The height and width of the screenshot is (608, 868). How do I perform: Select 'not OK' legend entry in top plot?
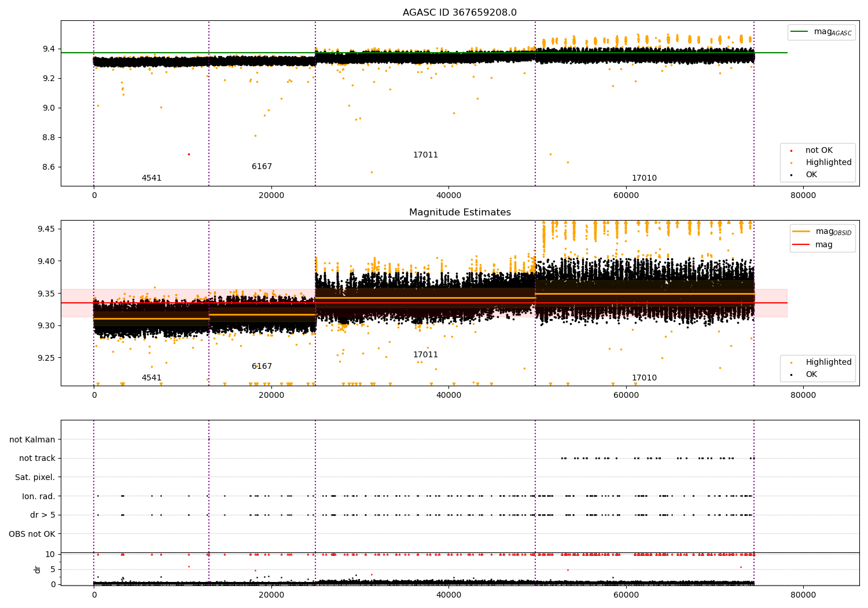819,151
